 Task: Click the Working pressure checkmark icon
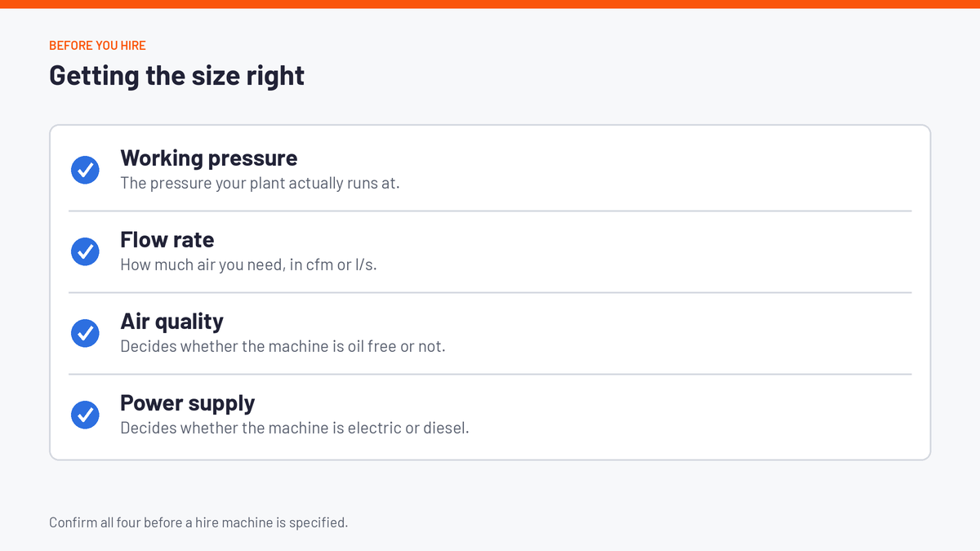point(85,170)
